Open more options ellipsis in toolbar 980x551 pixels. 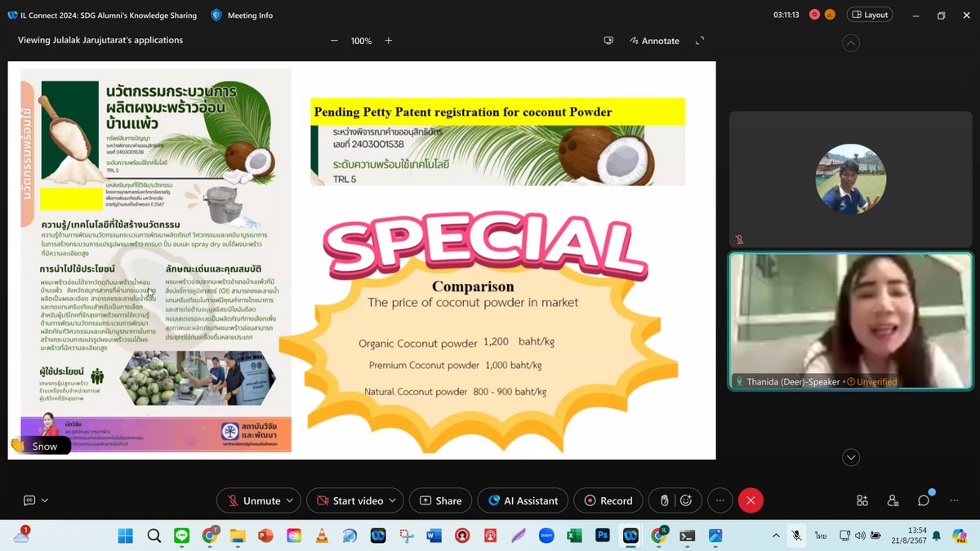click(719, 500)
